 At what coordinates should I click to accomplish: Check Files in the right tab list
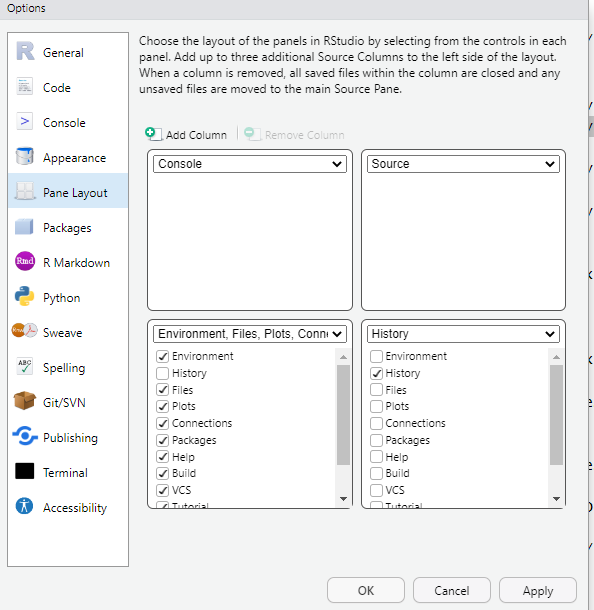[376, 390]
